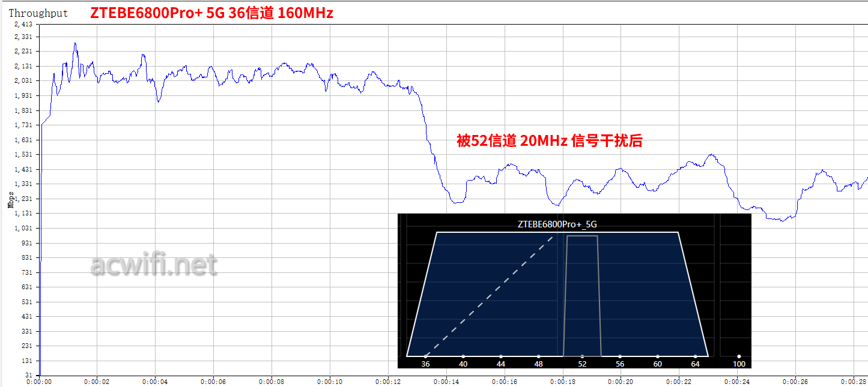Click the 0:00:26 time axis label

796,382
